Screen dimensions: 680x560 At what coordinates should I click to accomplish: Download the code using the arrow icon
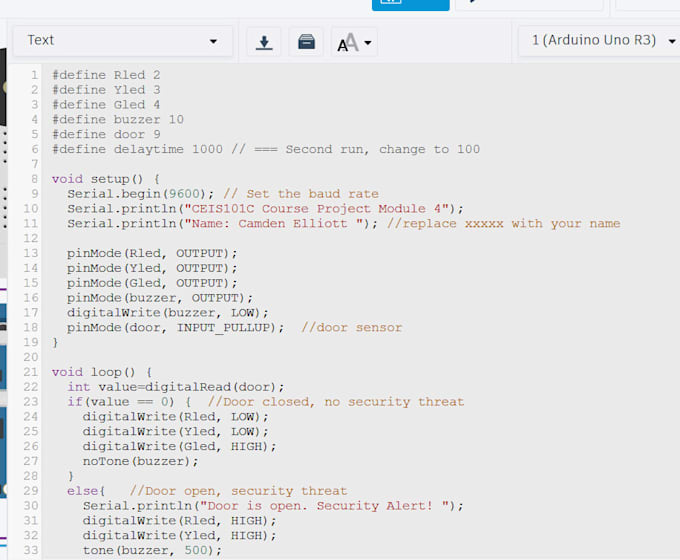pyautogui.click(x=264, y=42)
